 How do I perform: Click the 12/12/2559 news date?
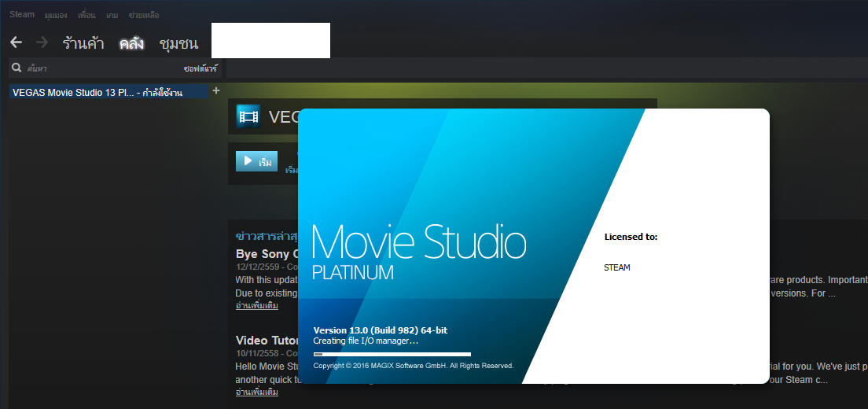[258, 266]
